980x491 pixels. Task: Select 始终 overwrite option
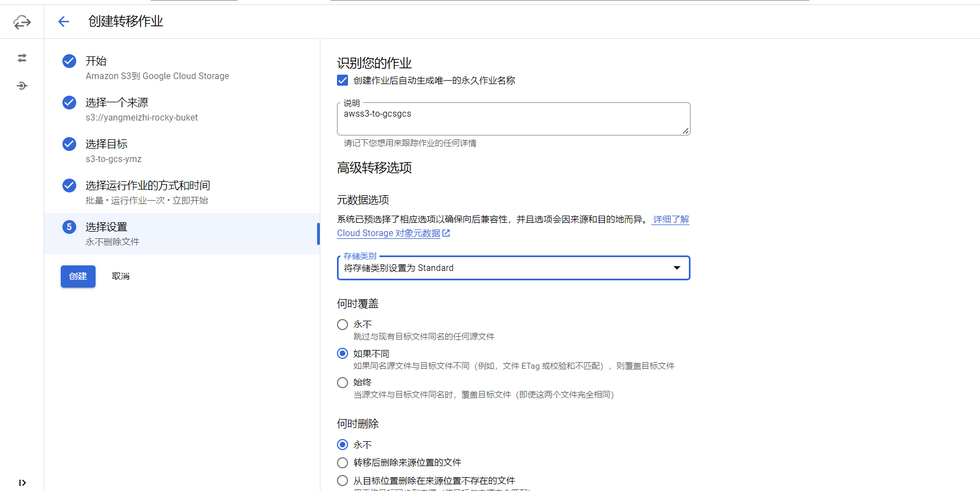pyautogui.click(x=343, y=383)
